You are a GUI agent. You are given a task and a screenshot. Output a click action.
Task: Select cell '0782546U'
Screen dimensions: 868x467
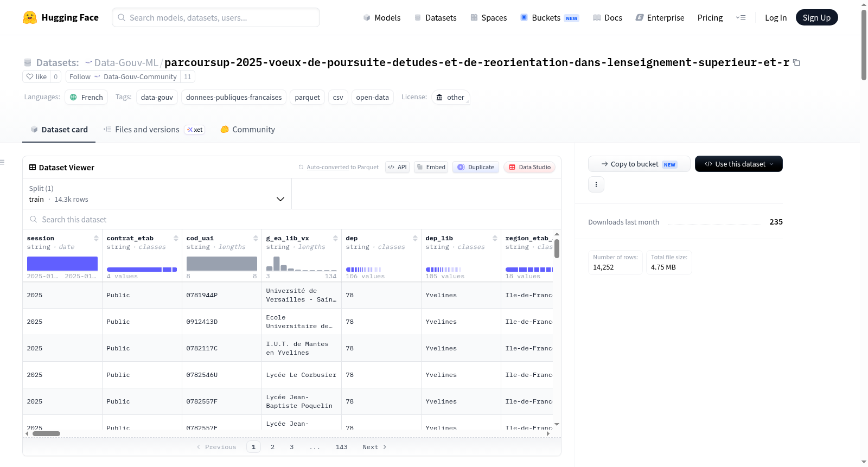(x=222, y=375)
